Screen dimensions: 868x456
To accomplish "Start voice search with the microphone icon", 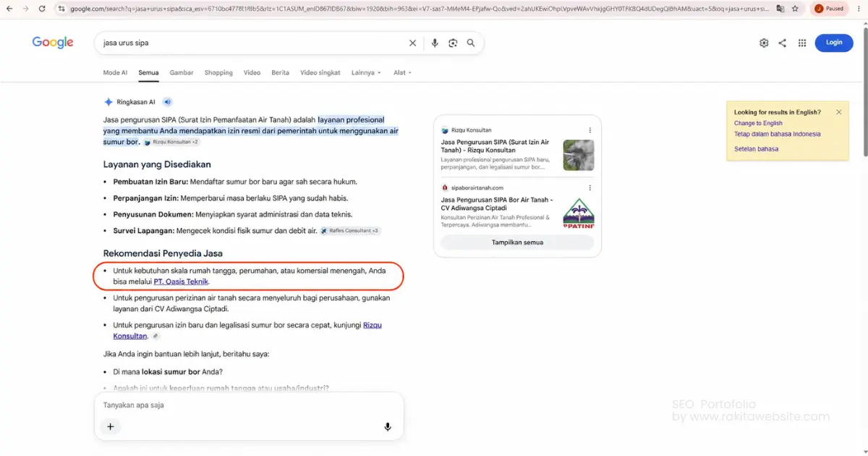I will click(435, 43).
